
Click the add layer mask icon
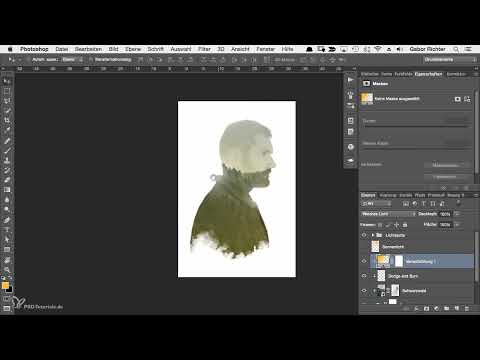tap(426, 309)
